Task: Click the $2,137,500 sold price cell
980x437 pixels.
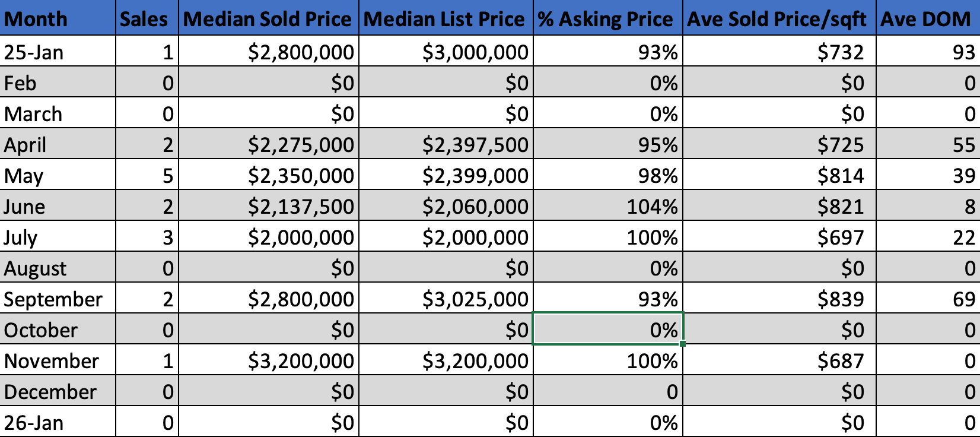Action: coord(268,207)
